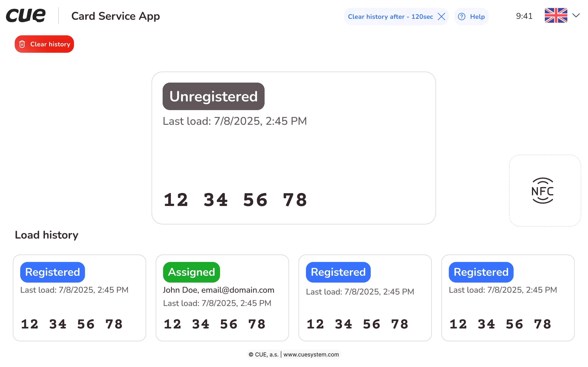Select the Unregistered status badge
588x367 pixels.
pos(213,96)
